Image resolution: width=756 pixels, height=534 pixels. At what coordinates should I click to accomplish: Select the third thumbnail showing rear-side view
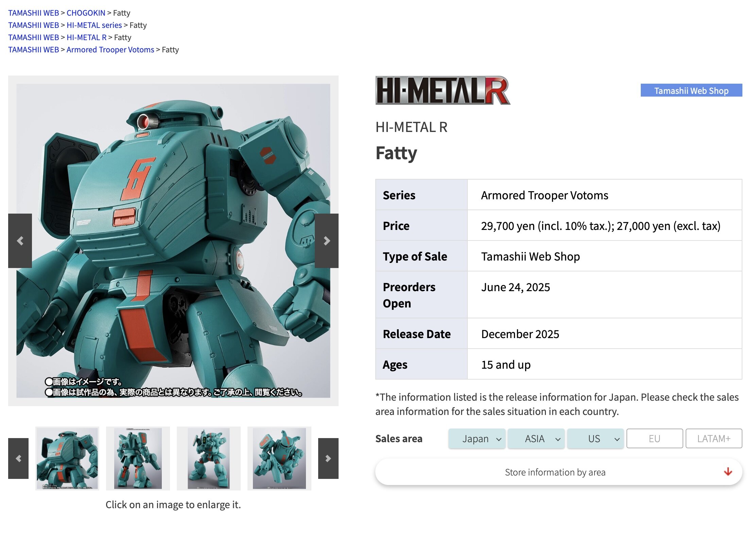click(209, 458)
